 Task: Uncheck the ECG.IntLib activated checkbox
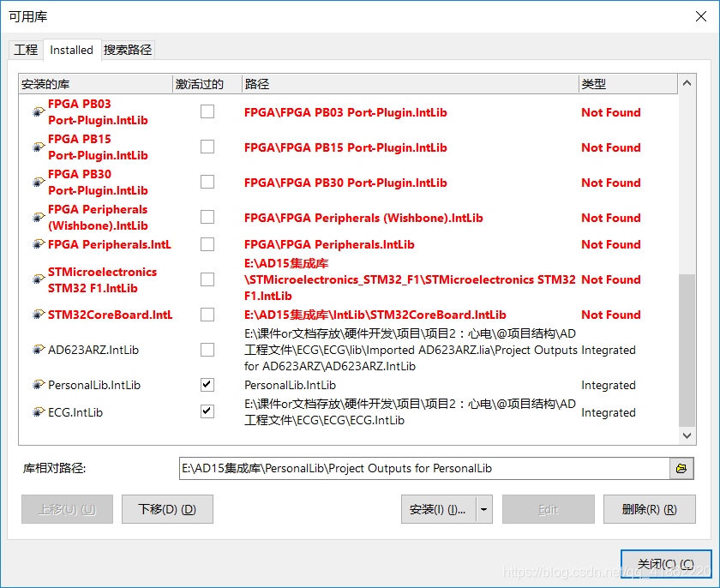[207, 411]
